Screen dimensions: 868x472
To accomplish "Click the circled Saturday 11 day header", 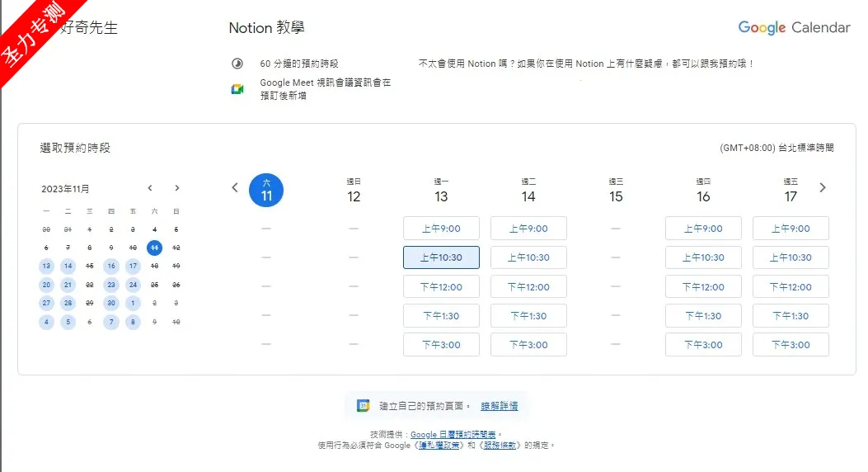I will tap(266, 190).
